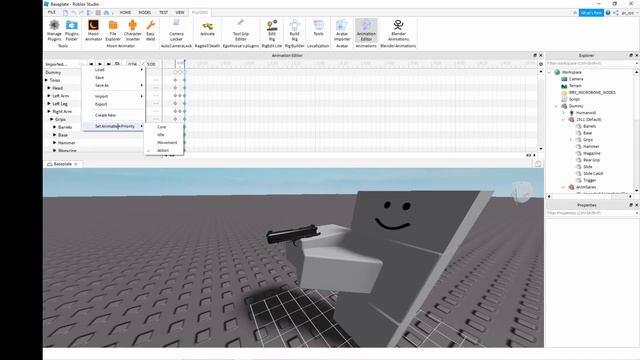Click the Humanoid icon in Explorer

[571, 113]
